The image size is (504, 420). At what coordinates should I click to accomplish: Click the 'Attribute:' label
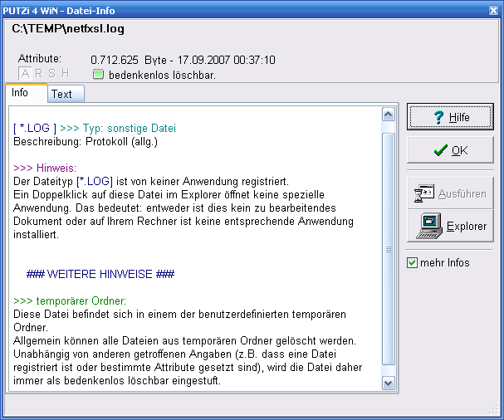pyautogui.click(x=40, y=58)
